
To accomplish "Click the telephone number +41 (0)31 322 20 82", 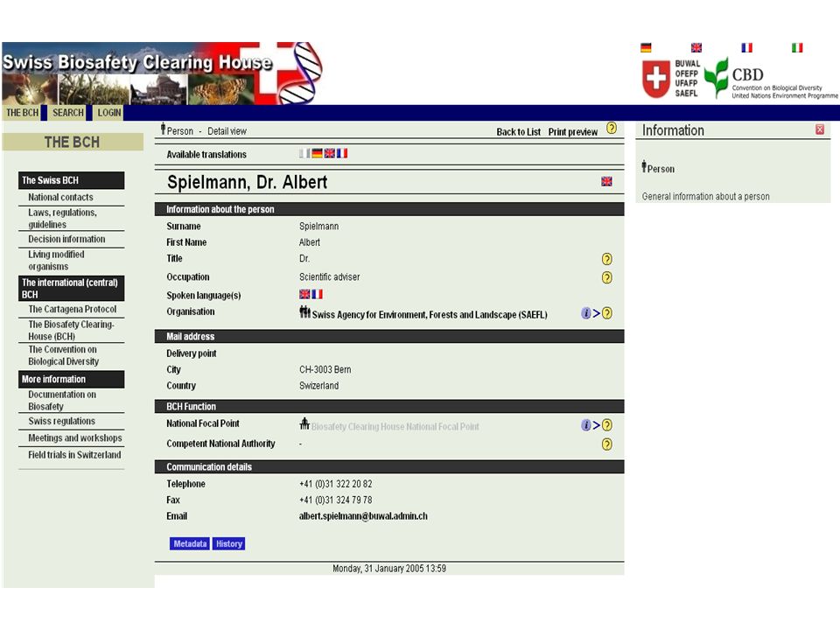I will [336, 484].
